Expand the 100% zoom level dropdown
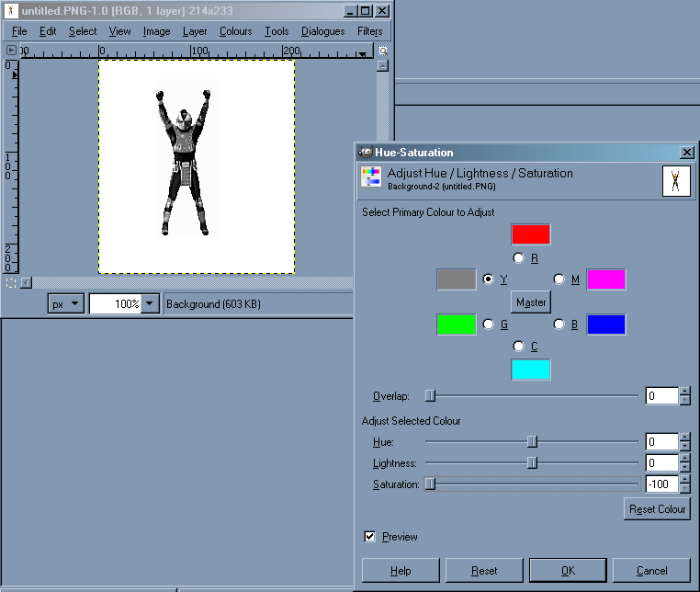Screen dimensions: 700x592 point(150,304)
